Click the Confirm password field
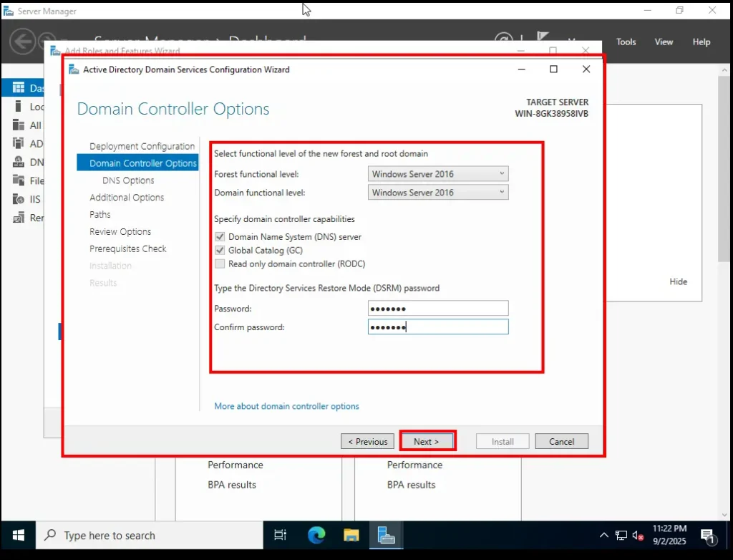The height and width of the screenshot is (560, 733). pyautogui.click(x=438, y=327)
